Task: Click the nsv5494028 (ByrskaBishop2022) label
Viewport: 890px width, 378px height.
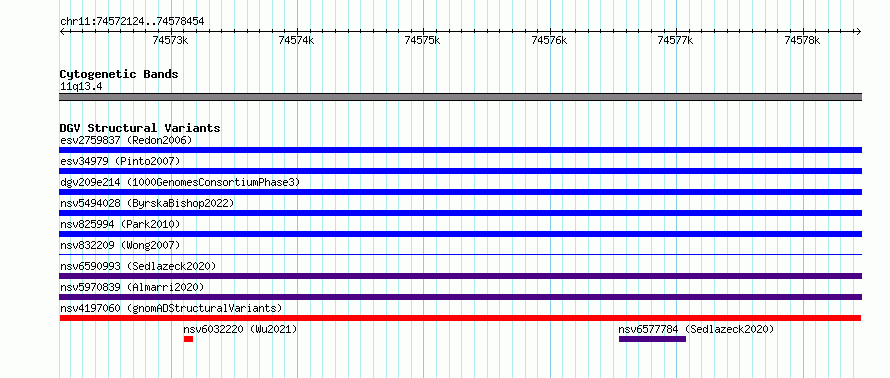Action: pyautogui.click(x=147, y=203)
